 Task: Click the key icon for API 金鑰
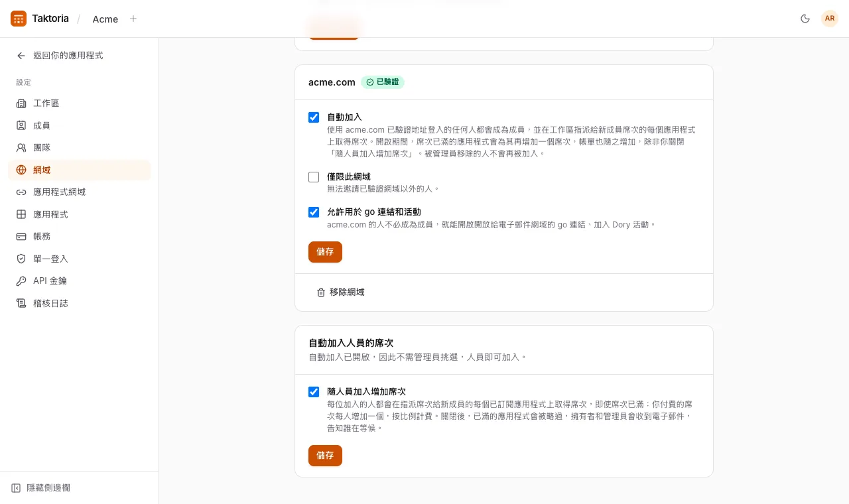pos(21,281)
